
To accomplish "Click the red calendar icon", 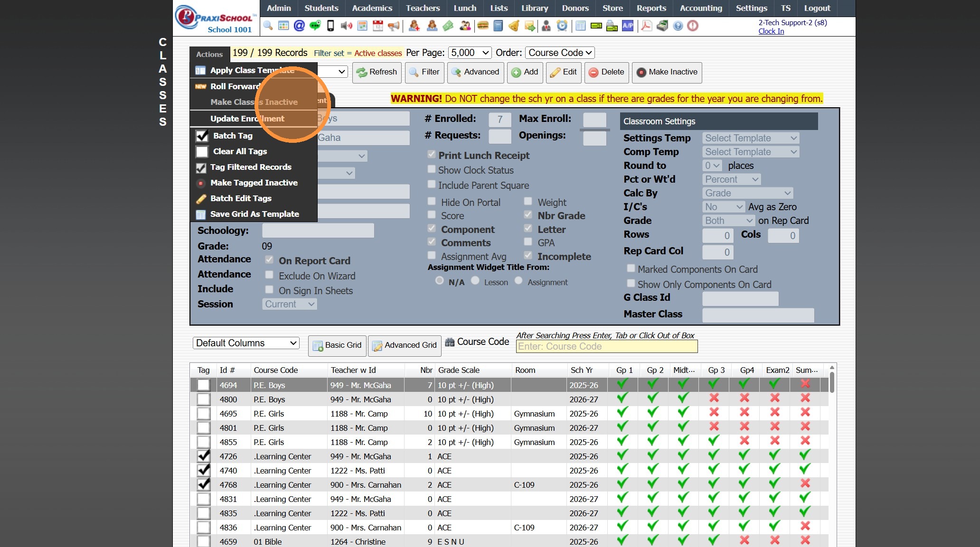I will click(x=378, y=26).
